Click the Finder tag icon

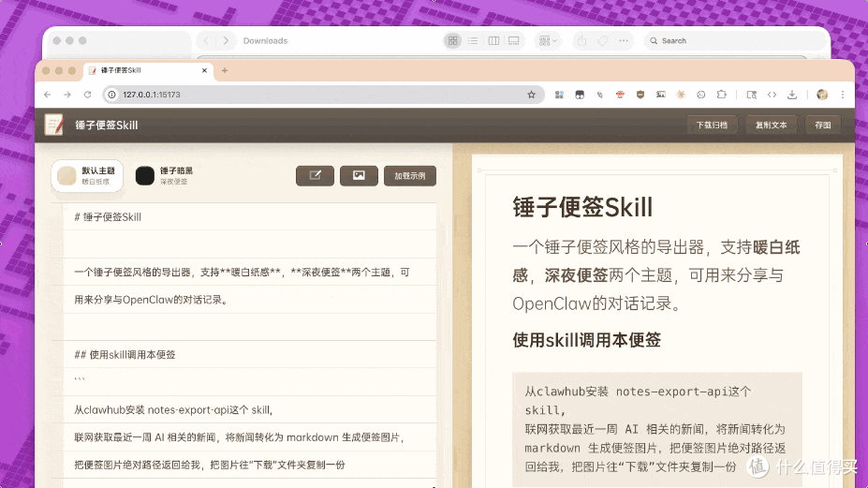(603, 40)
